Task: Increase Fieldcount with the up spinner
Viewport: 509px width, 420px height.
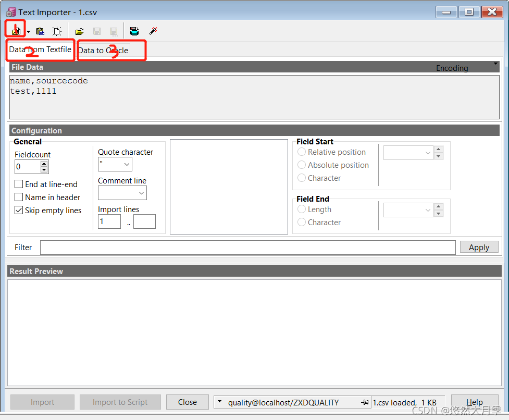Action: (x=44, y=164)
